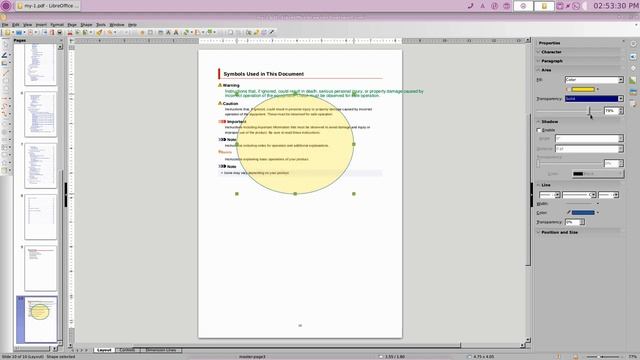Click the Show Draw Functions icon

[271, 32]
